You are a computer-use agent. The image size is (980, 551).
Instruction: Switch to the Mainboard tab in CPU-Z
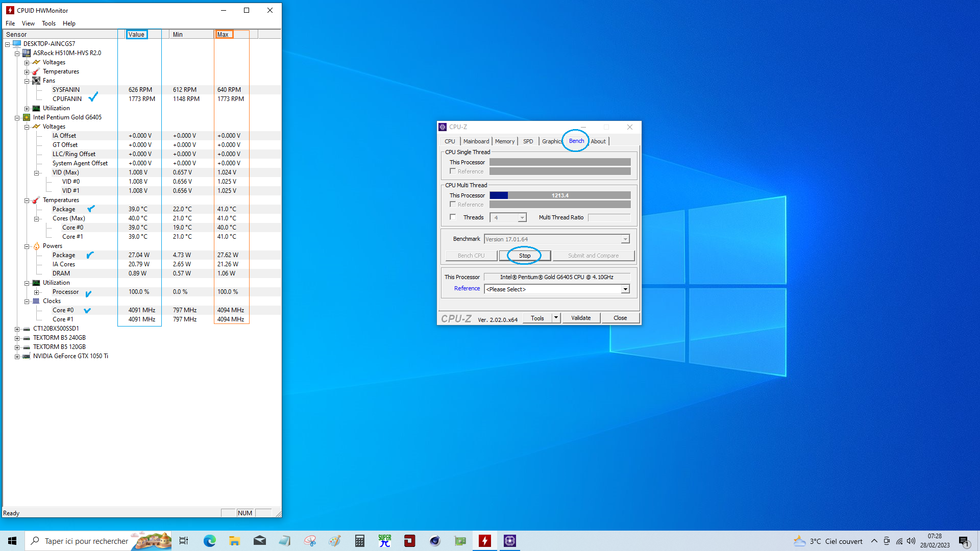(x=476, y=141)
